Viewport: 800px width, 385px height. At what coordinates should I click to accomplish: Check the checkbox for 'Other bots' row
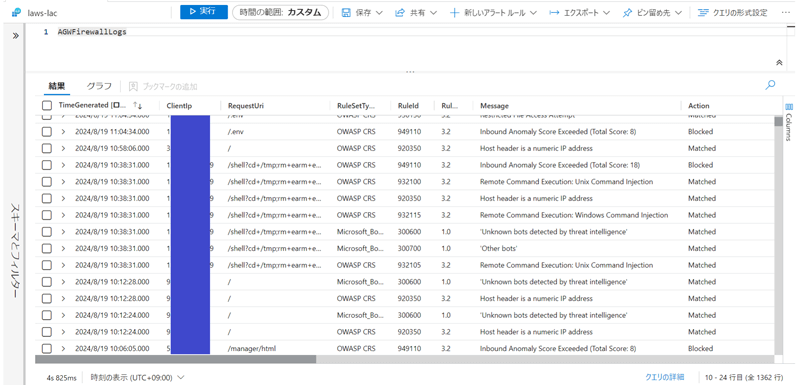coord(47,248)
